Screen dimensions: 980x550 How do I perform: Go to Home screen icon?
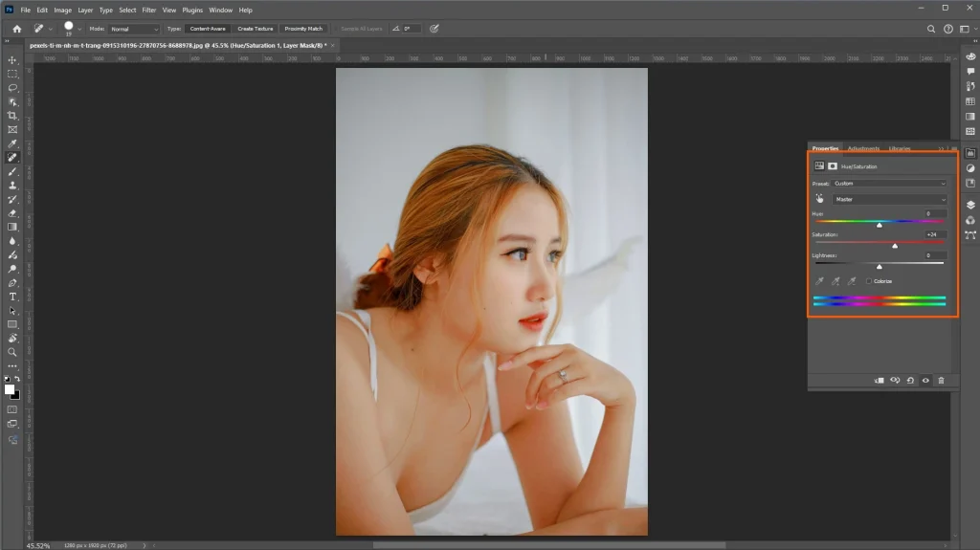click(x=17, y=29)
